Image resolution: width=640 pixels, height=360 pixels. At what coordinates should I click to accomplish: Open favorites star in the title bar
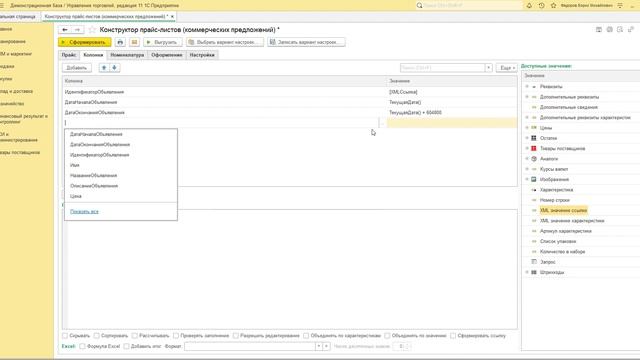(x=553, y=5)
